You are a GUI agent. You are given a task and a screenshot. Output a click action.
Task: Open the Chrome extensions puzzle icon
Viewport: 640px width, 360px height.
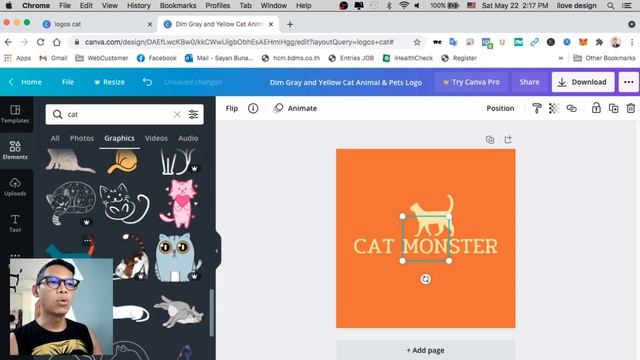pos(599,42)
